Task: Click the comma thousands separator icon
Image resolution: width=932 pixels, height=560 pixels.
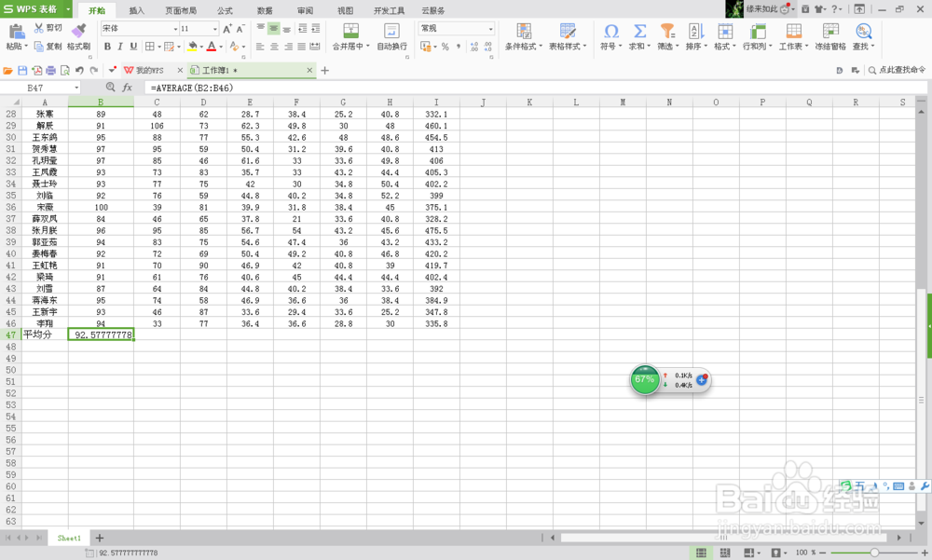Action: pos(459,47)
